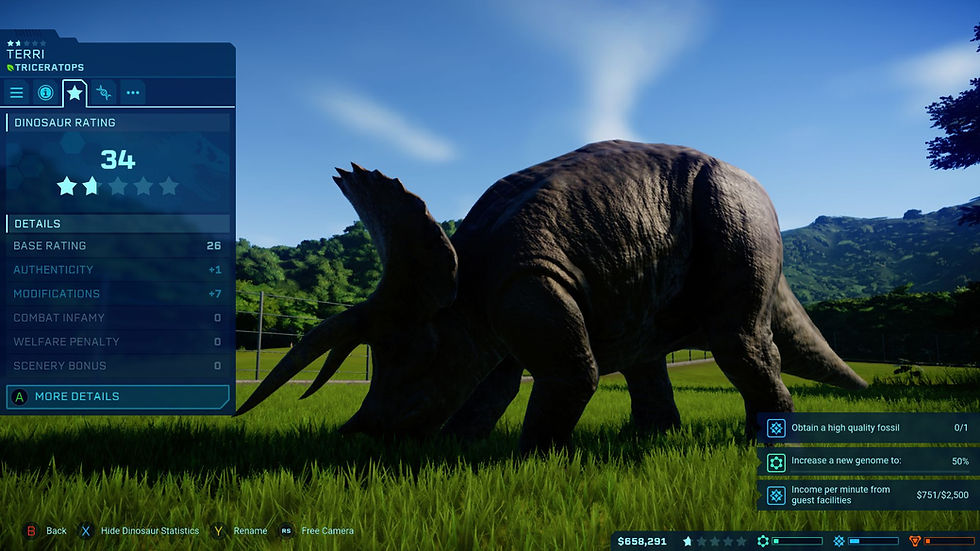Click the 50% genome target value
Image resolution: width=980 pixels, height=551 pixels.
pyautogui.click(x=960, y=462)
